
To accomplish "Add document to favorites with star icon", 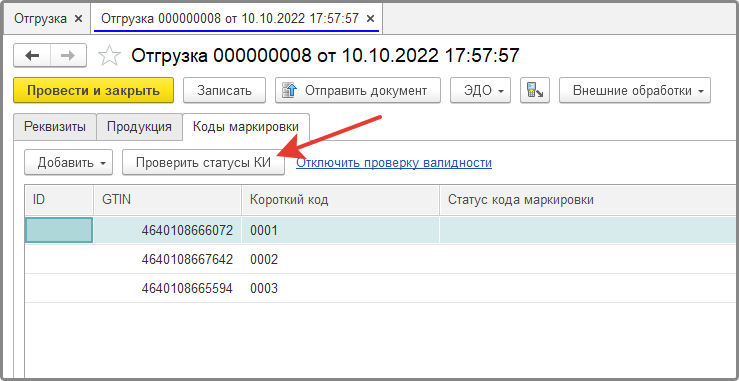I will click(109, 56).
